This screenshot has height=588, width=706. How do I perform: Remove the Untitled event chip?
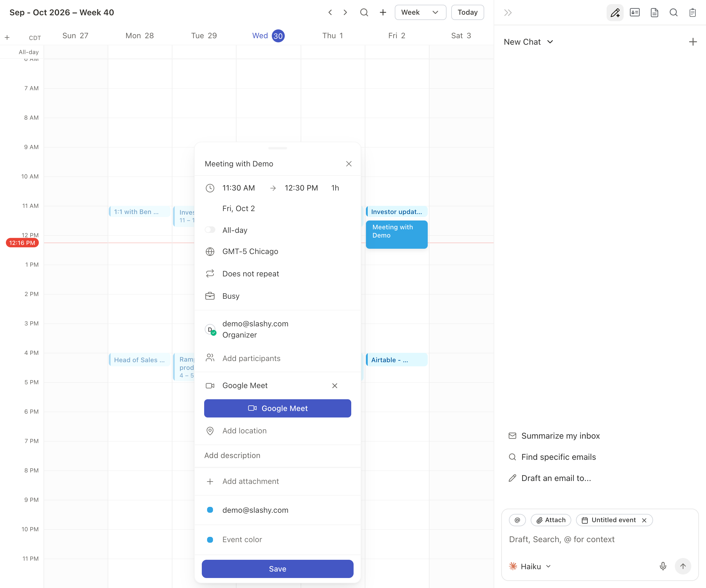644,520
